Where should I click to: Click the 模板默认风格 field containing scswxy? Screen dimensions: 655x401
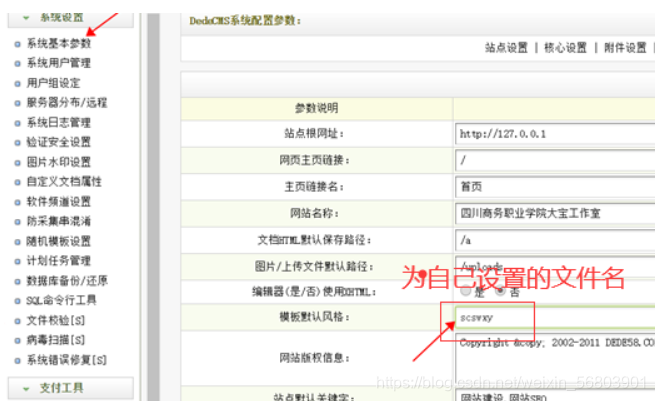click(555, 318)
